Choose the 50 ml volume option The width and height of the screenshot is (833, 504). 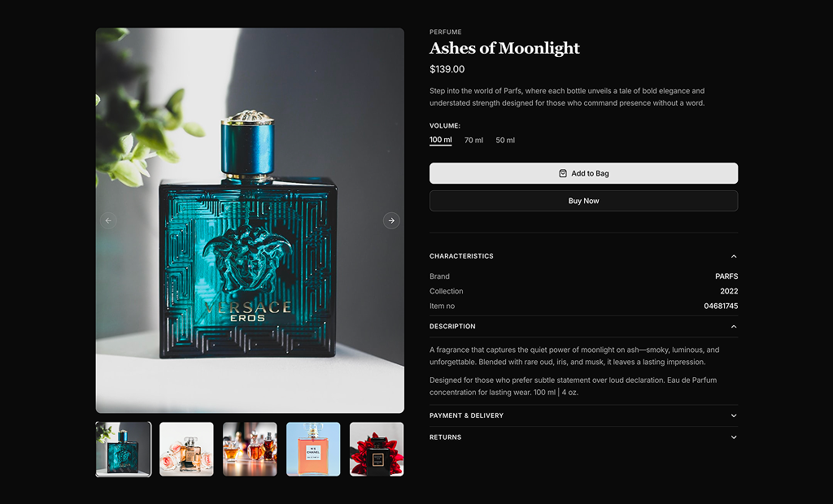pyautogui.click(x=505, y=140)
